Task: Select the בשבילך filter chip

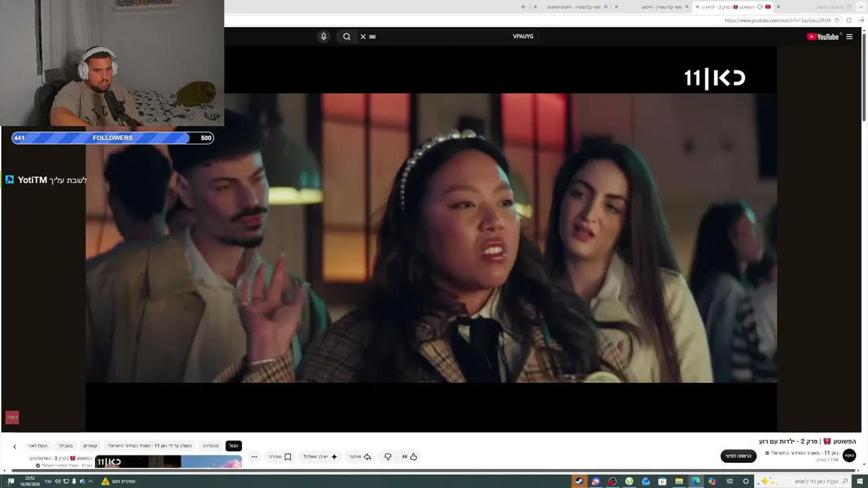Action: 65,446
